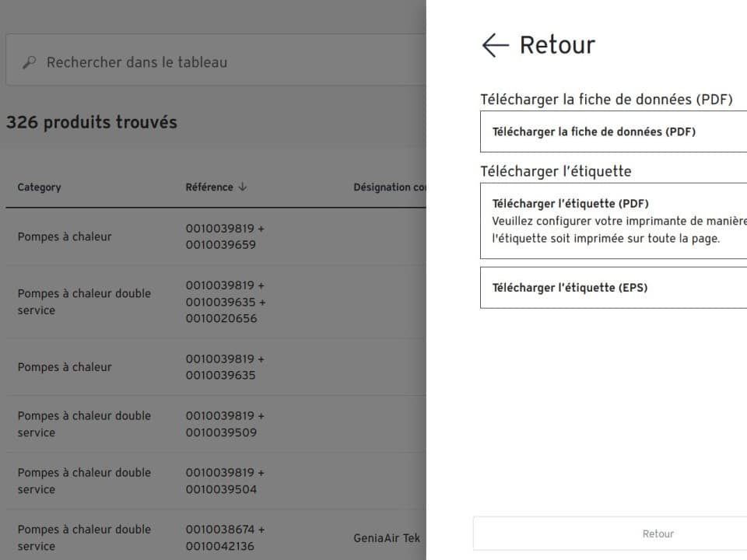Select the reference 0010039819 + 0010039635 two-line row
The width and height of the screenshot is (747, 560).
(225, 367)
